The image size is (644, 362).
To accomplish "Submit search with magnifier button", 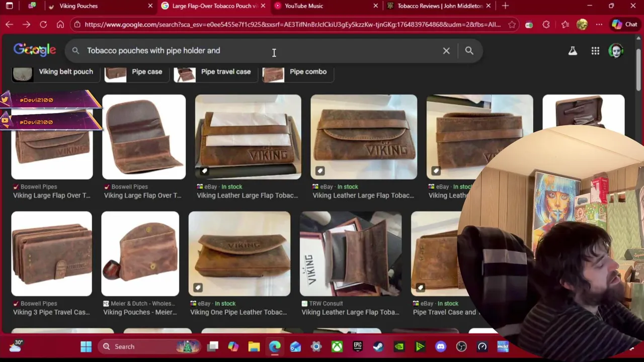I will click(469, 50).
